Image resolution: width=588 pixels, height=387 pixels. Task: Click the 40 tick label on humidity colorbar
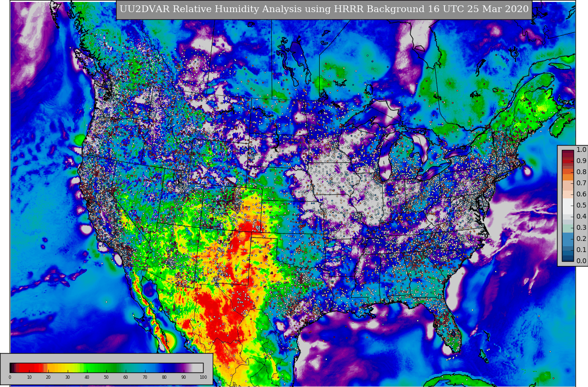(x=87, y=377)
